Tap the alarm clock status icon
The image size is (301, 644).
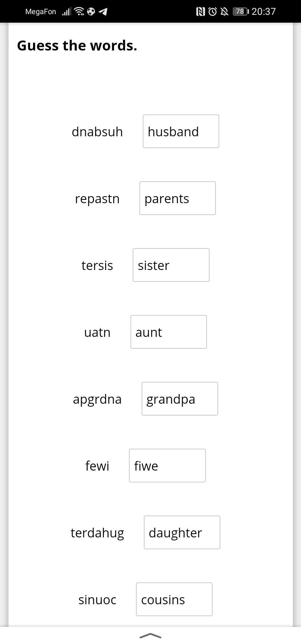[213, 12]
